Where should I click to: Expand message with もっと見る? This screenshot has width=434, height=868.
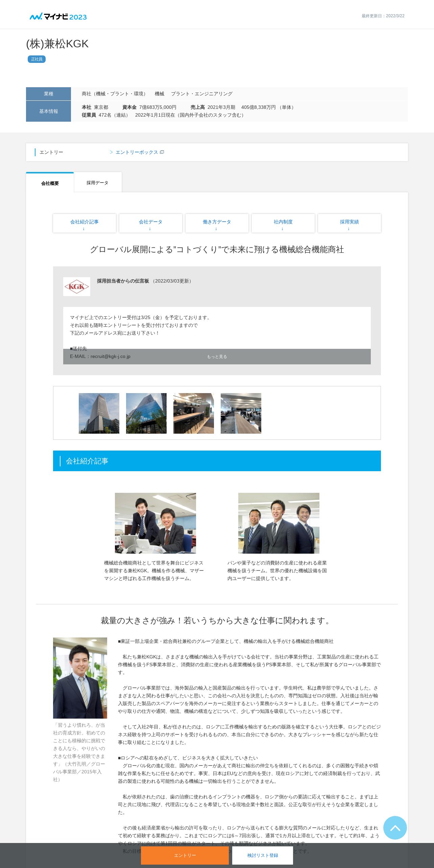tap(217, 357)
